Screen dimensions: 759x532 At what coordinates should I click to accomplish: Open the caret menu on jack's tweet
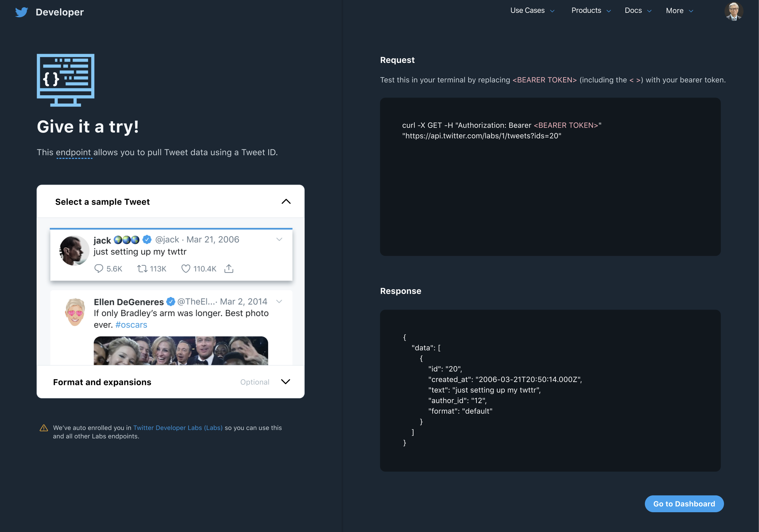pos(279,240)
